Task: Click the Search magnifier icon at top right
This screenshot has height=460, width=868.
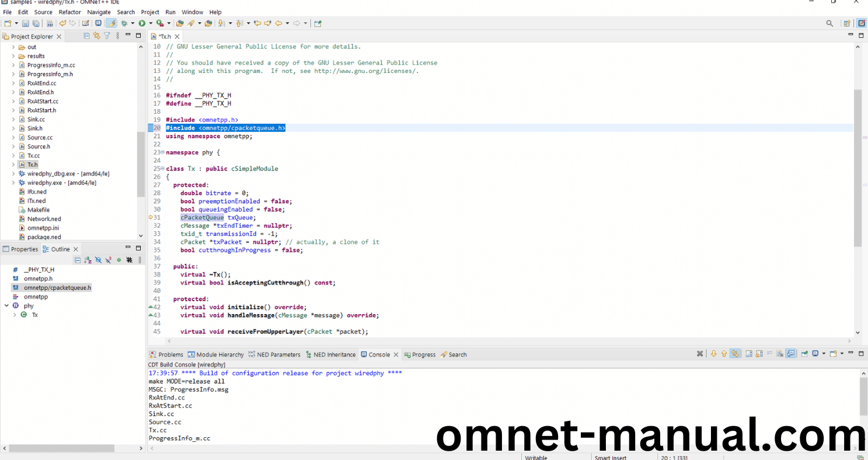Action: coord(829,23)
